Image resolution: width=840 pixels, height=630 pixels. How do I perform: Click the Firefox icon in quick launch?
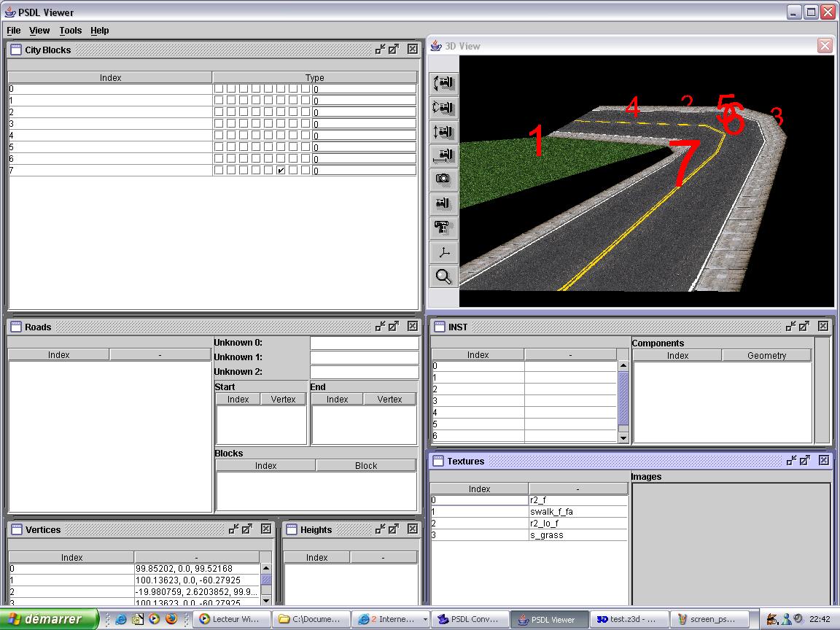(171, 619)
